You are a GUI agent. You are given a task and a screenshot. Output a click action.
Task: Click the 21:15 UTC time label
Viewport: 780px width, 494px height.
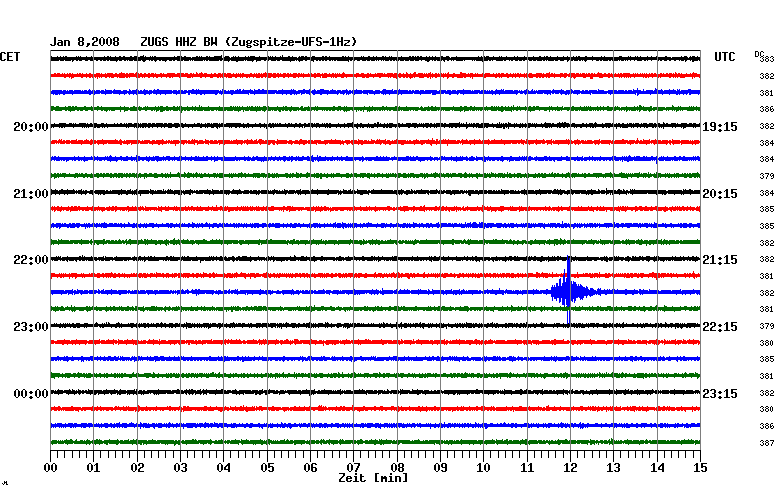point(720,260)
